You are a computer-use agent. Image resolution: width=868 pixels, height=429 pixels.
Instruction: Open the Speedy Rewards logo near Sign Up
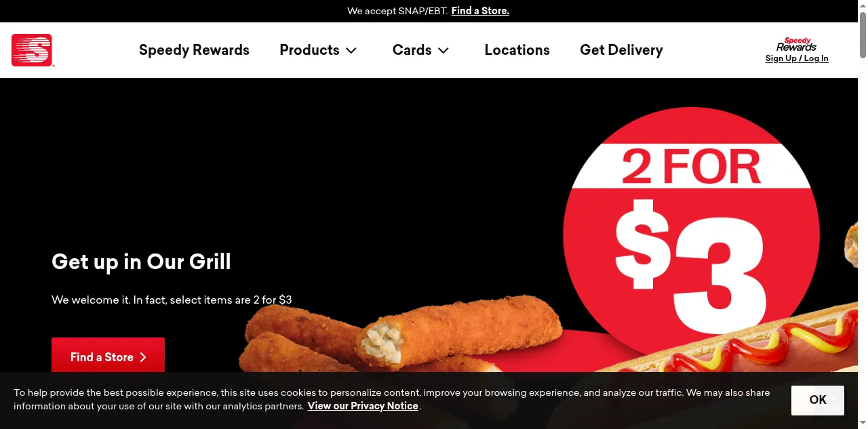click(x=797, y=45)
